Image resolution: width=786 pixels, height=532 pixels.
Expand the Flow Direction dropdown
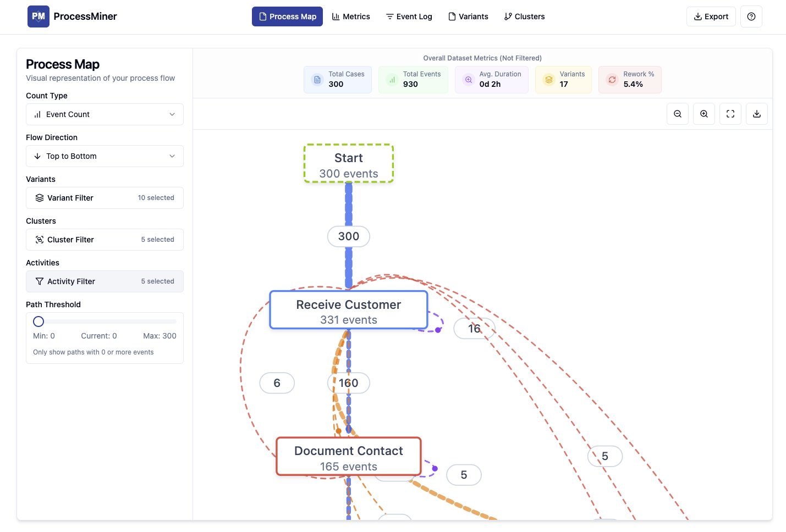[105, 156]
